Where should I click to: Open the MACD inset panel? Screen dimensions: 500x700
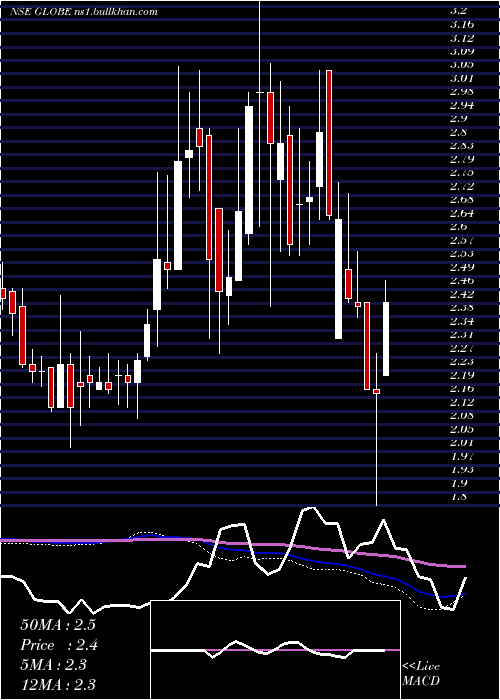(275, 650)
